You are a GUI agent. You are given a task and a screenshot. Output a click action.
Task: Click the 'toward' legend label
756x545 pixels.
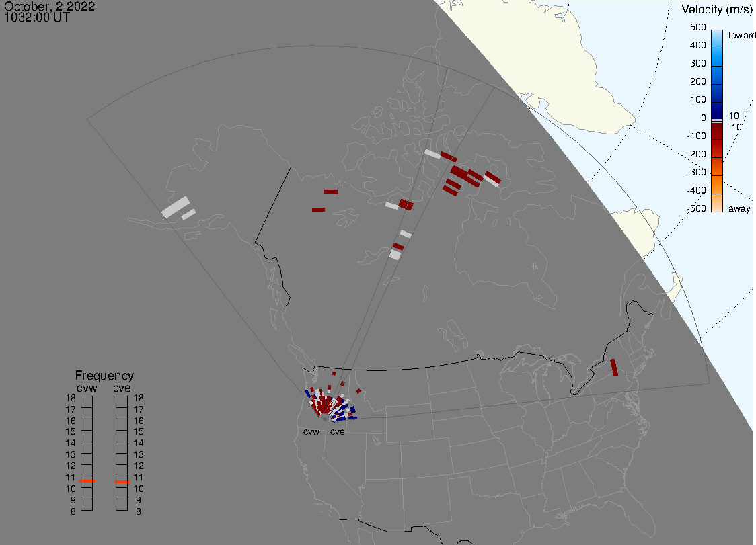[x=741, y=35]
